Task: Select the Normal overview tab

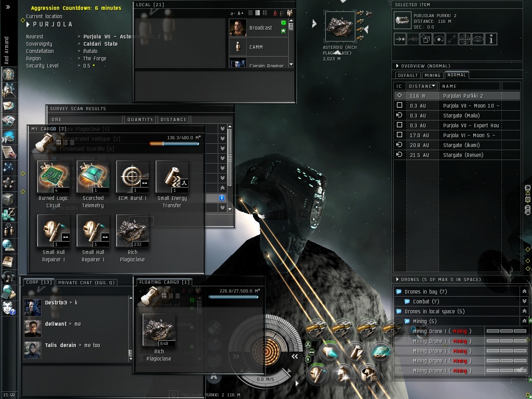Action: (457, 75)
